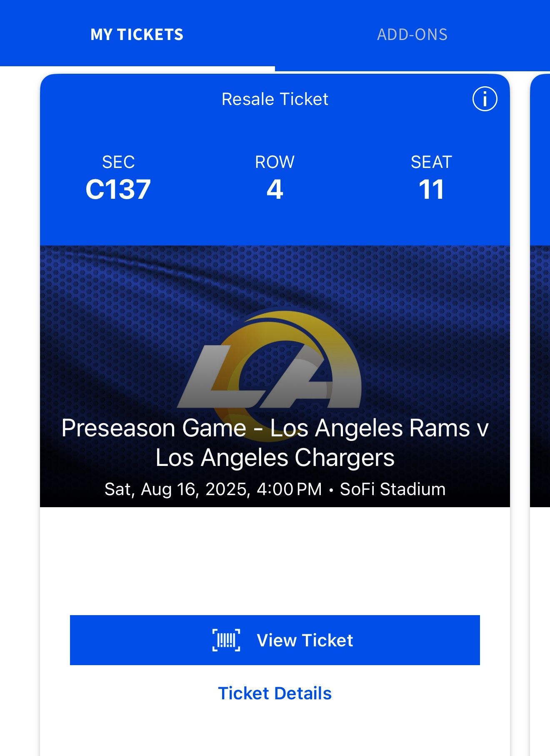550x756 pixels.
Task: Click the white underline beneath MY TICKETS
Action: [x=137, y=69]
